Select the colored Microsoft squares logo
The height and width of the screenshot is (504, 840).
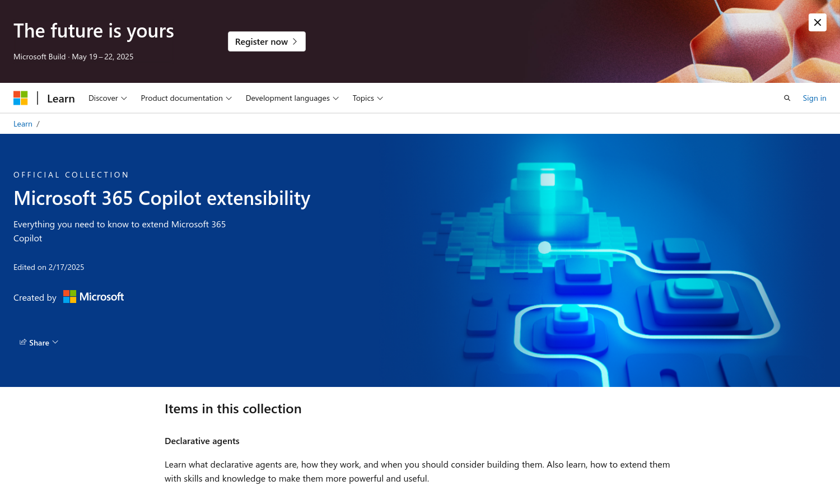(21, 97)
